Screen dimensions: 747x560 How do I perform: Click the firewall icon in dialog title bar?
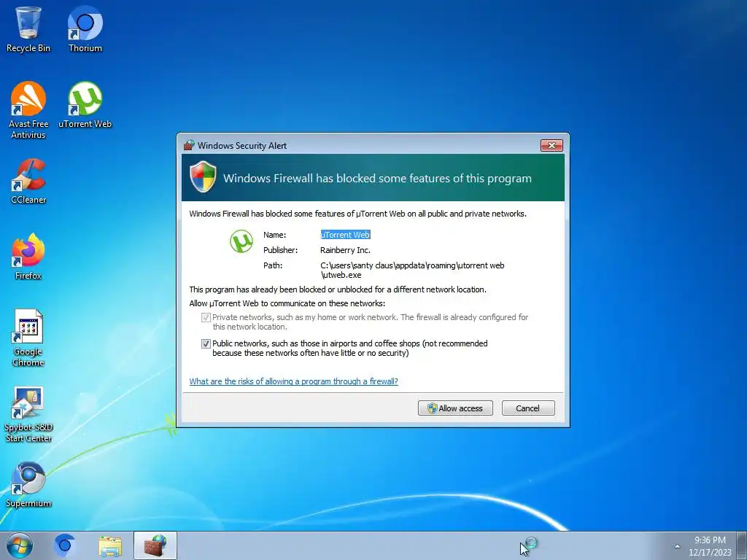click(189, 145)
